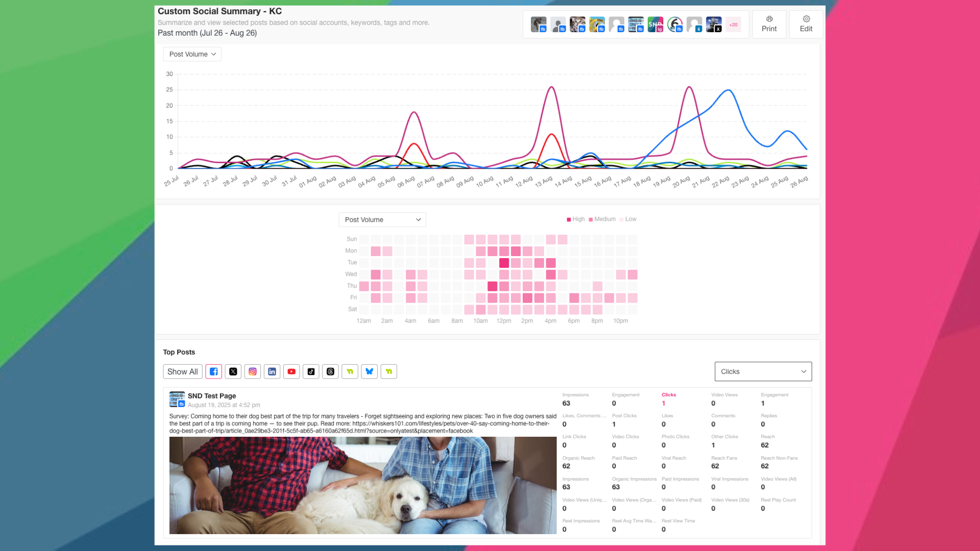
Task: Click the Show All filter tab
Action: [x=182, y=371]
